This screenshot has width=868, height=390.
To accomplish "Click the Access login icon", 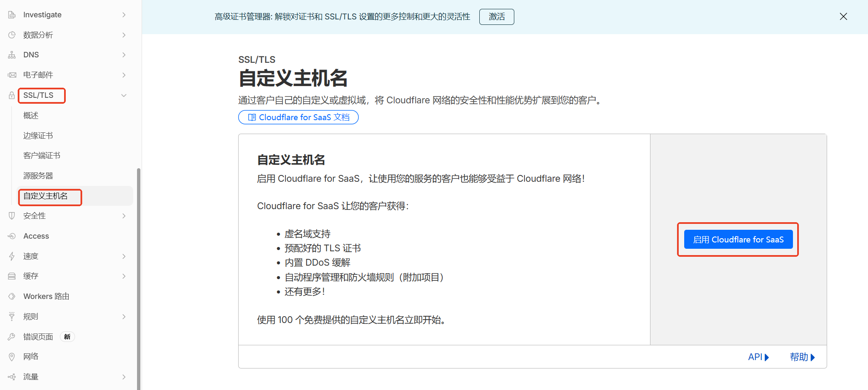I will coord(12,236).
